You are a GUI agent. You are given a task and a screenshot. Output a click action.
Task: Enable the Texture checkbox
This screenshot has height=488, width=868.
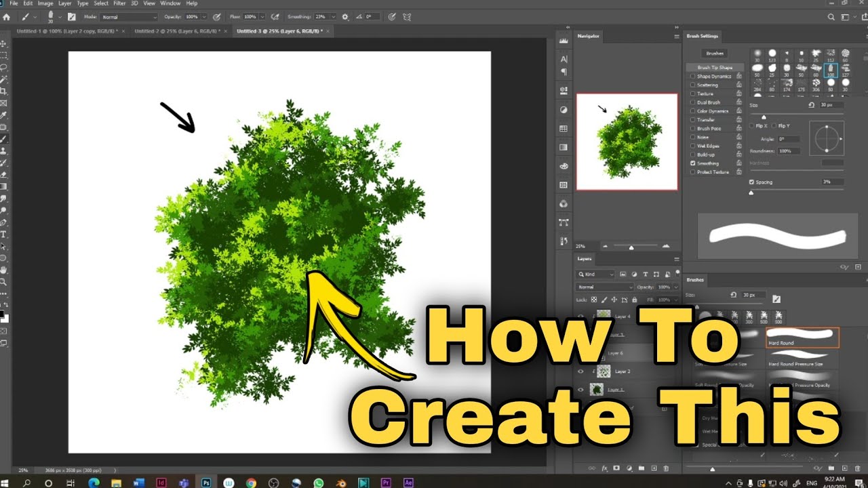coord(692,94)
